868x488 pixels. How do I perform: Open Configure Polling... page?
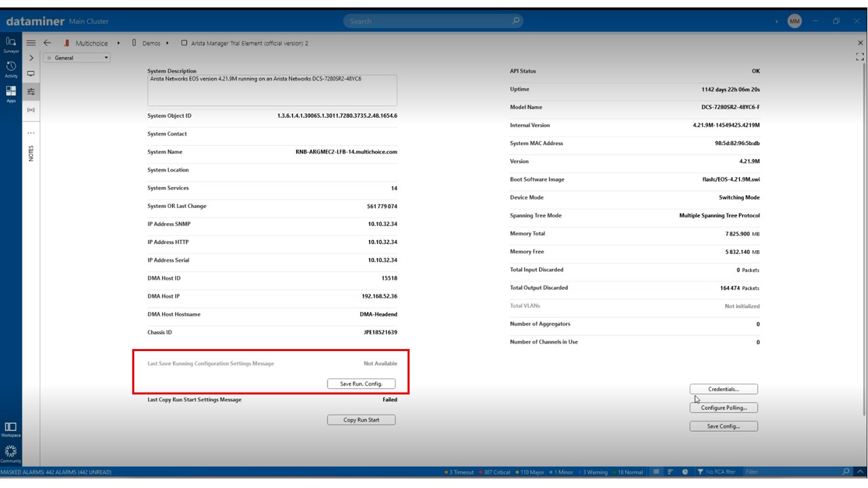pyautogui.click(x=724, y=408)
